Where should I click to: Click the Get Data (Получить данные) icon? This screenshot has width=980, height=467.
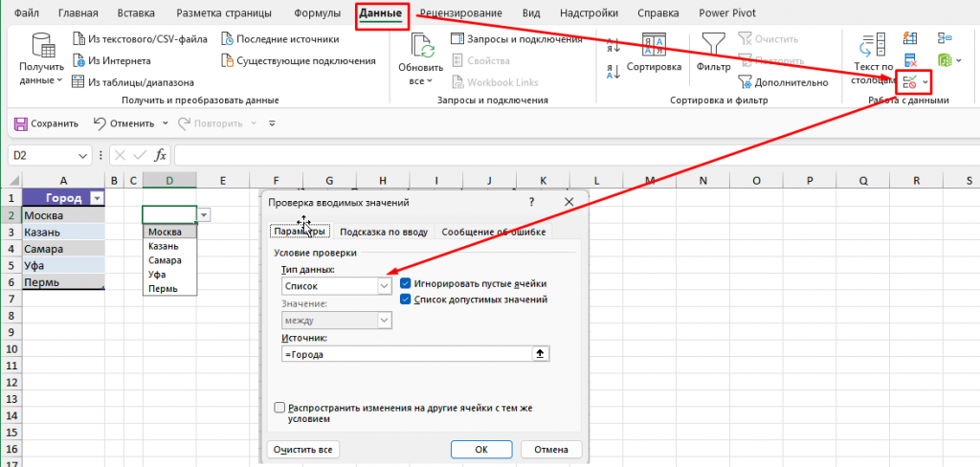43,50
